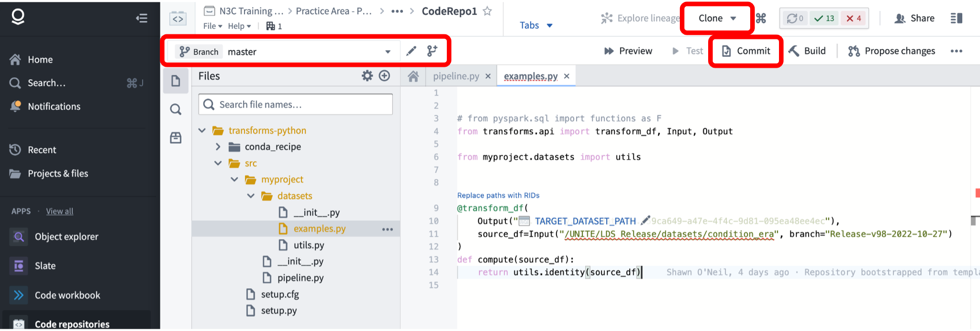Open the package libraries panel icon

click(x=176, y=138)
